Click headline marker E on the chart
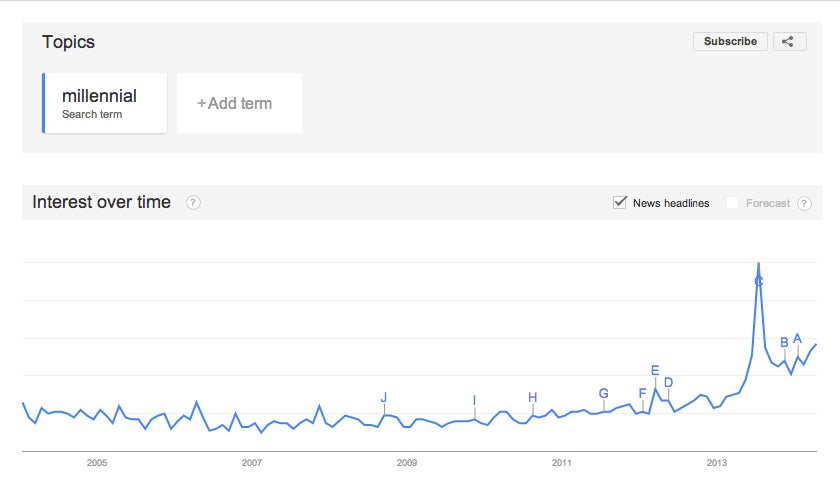Image resolution: width=840 pixels, height=478 pixels. 655,370
